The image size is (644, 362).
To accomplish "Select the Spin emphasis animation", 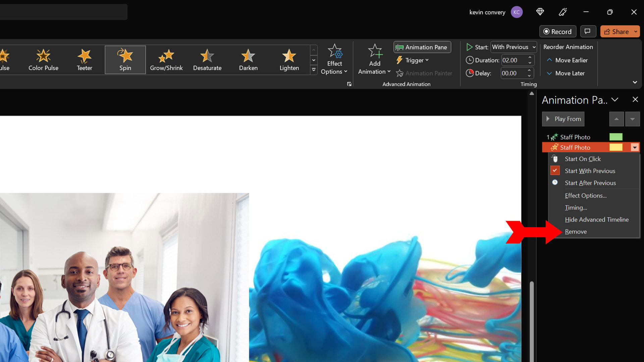I will [125, 60].
